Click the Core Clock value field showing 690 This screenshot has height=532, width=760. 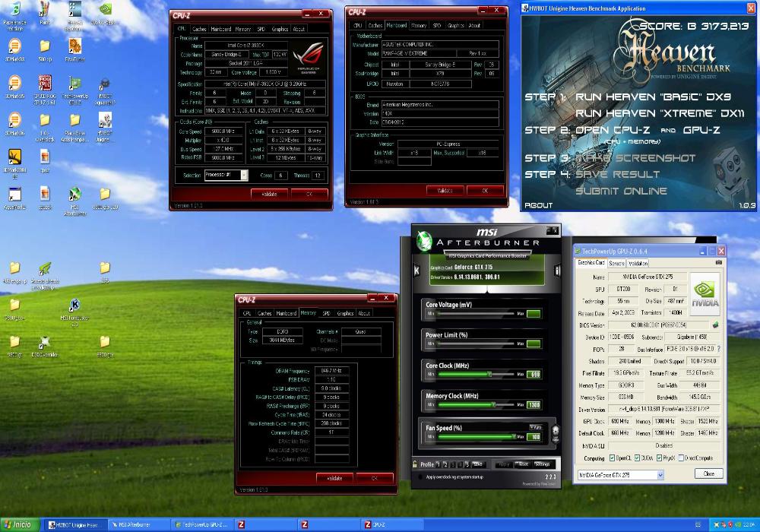(534, 374)
